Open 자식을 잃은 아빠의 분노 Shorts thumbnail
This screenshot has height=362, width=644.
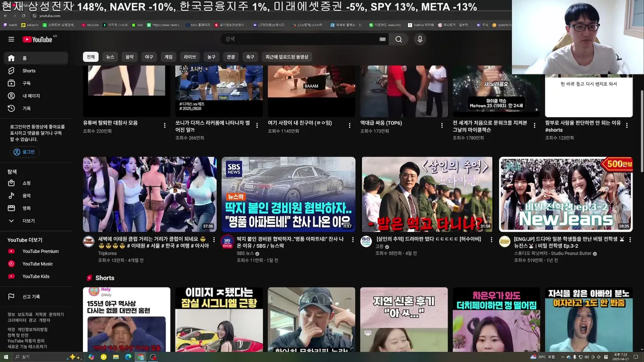coord(589,319)
